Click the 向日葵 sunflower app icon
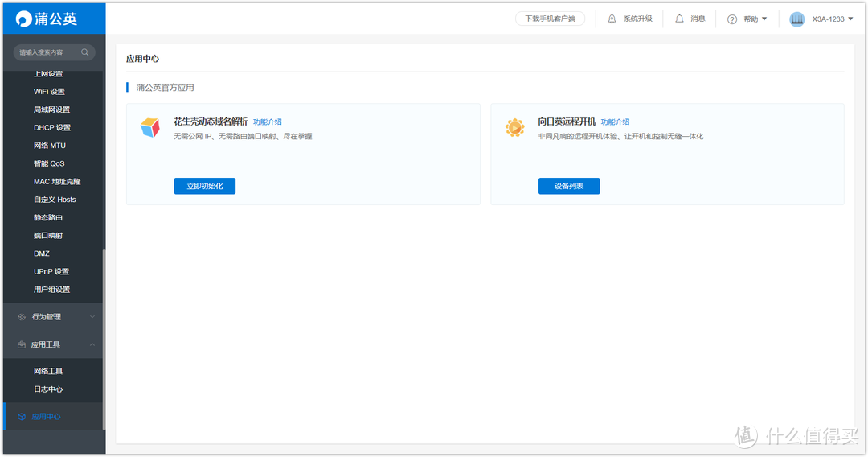This screenshot has width=868, height=457. click(x=514, y=127)
